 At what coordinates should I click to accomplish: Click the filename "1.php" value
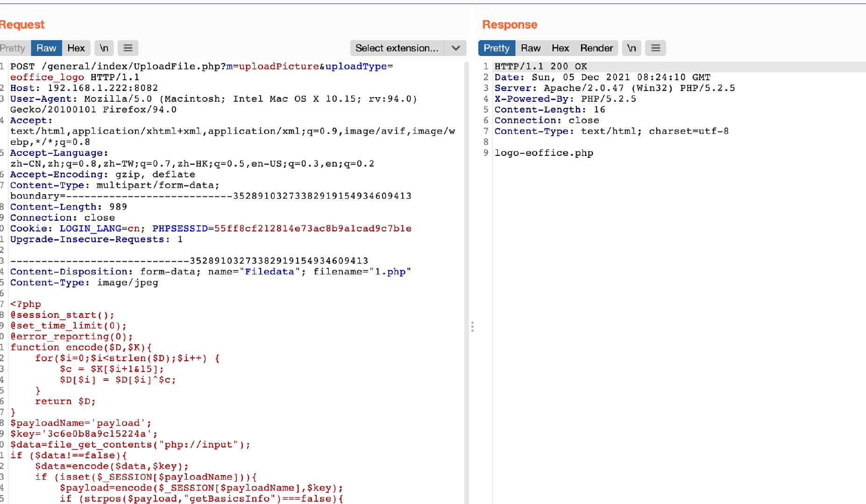[x=390, y=272]
